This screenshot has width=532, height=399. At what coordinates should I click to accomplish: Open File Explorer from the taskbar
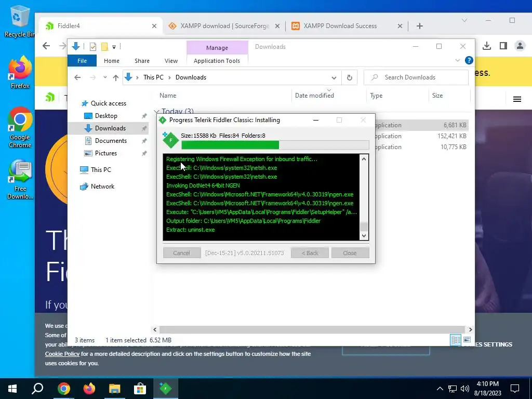(x=115, y=389)
